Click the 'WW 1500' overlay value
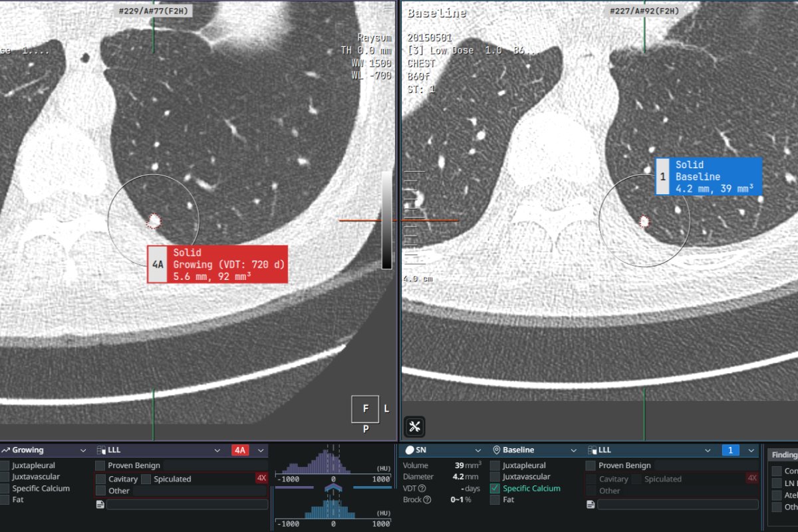The height and width of the screenshot is (532, 798). (372, 63)
